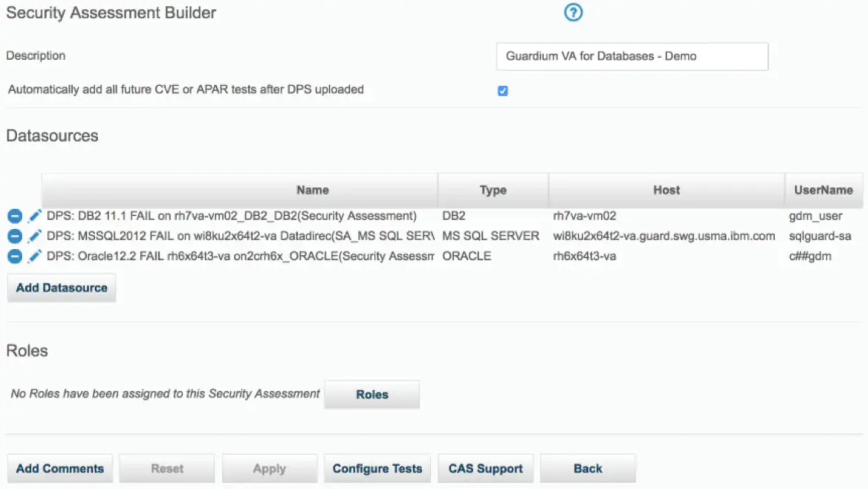Edit the DB2 11.1 datasource with its pencil icon
Image resolution: width=868 pixels, height=489 pixels.
pos(35,216)
